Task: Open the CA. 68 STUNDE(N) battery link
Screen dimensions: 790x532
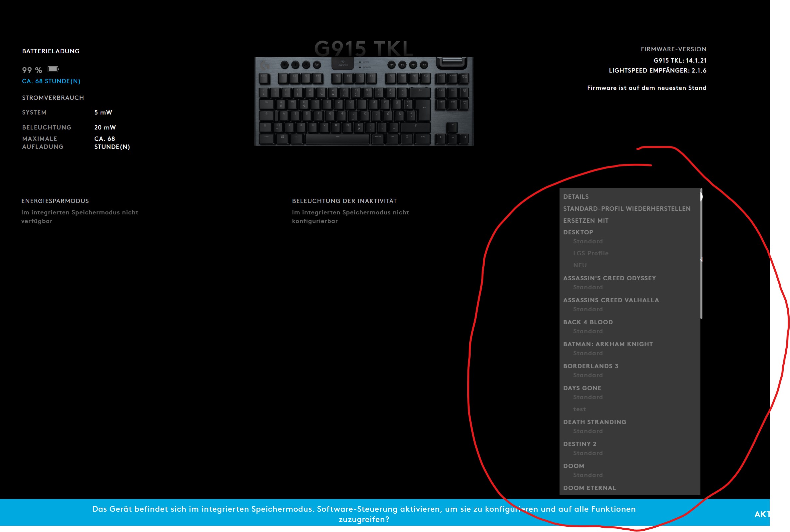Action: click(x=51, y=81)
